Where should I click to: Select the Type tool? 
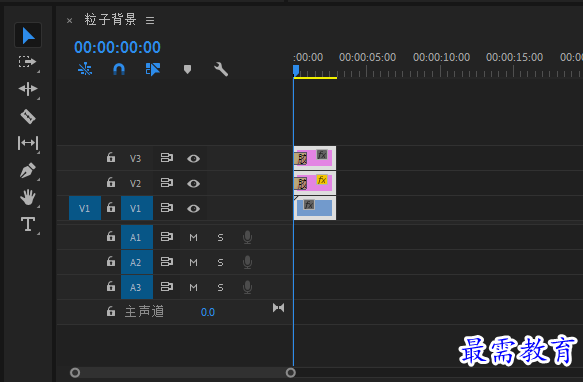[28, 224]
